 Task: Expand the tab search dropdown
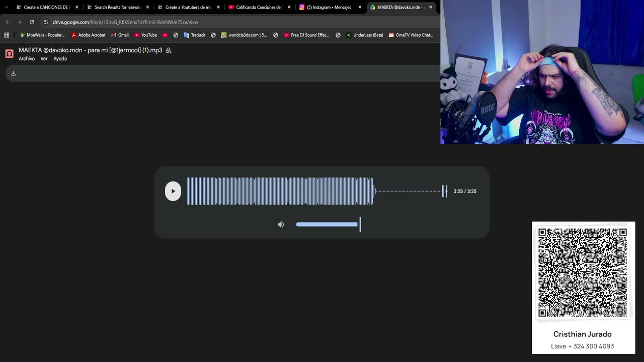(7, 7)
